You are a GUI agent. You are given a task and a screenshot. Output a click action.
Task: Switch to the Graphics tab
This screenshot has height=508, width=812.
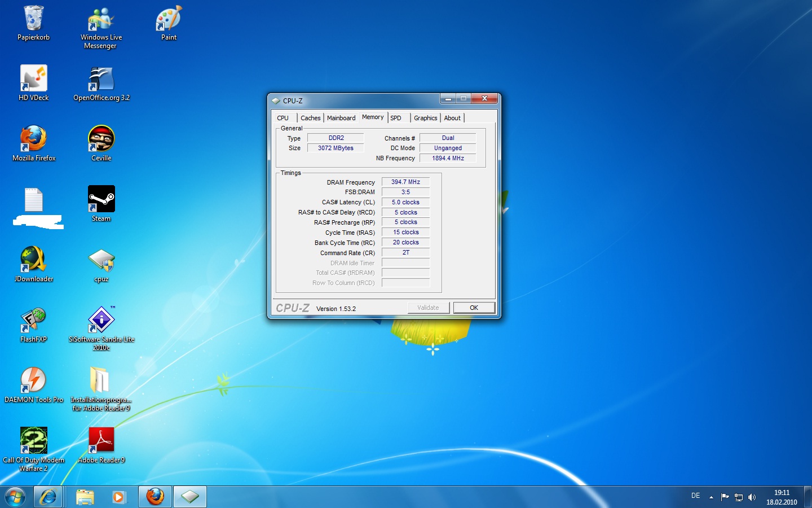(x=425, y=118)
